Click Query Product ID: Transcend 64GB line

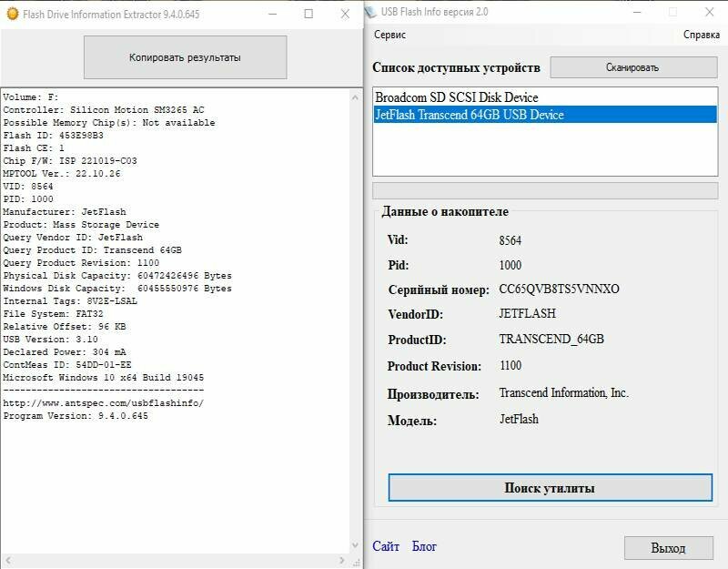(x=93, y=249)
